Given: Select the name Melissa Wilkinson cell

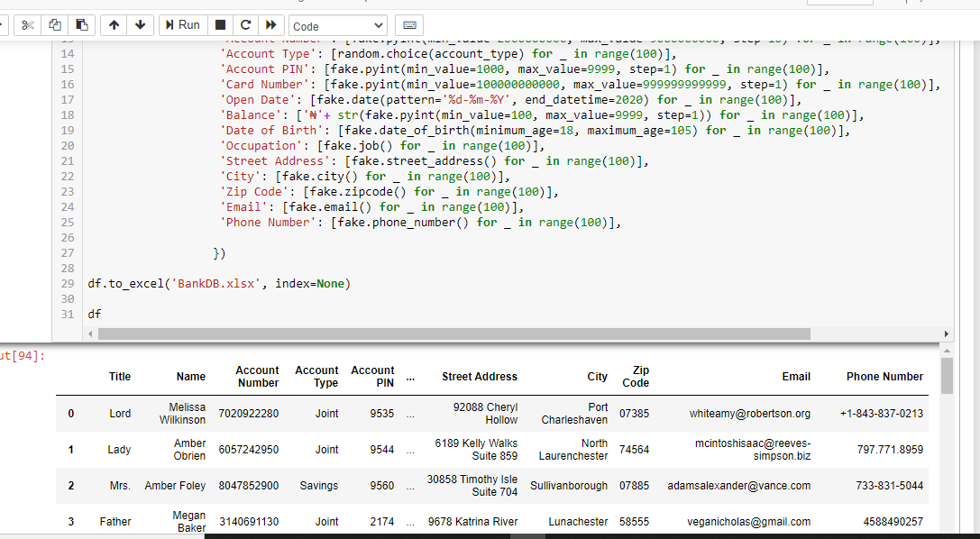Looking at the screenshot, I should click(x=182, y=414).
